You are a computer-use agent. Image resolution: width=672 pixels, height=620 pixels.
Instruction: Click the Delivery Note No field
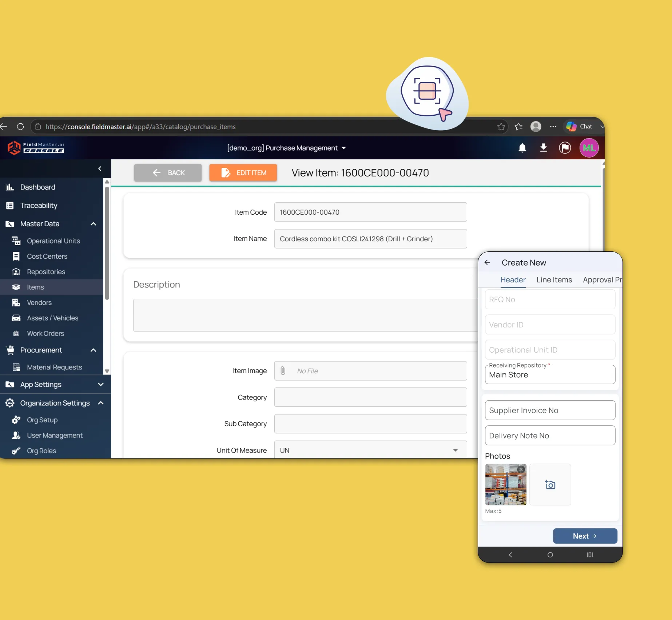coord(550,436)
